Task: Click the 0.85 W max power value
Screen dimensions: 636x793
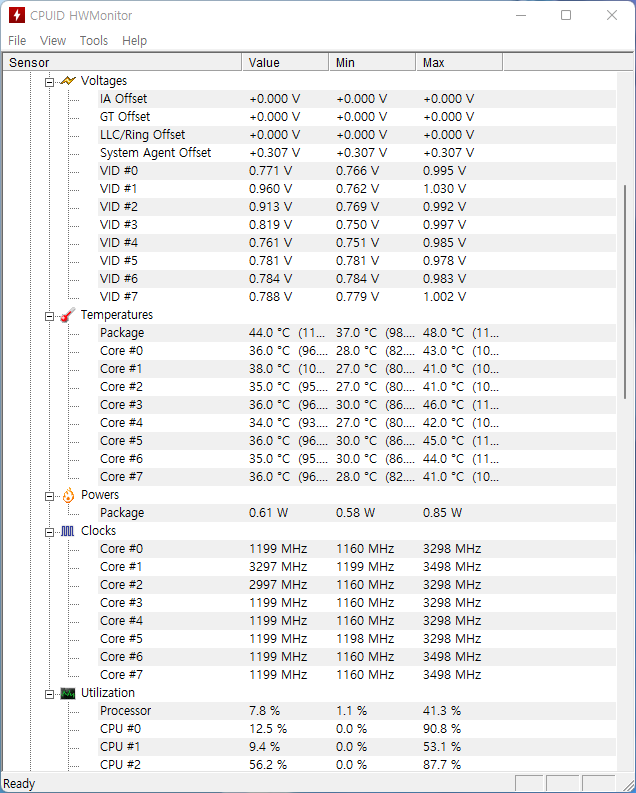Action: click(442, 513)
